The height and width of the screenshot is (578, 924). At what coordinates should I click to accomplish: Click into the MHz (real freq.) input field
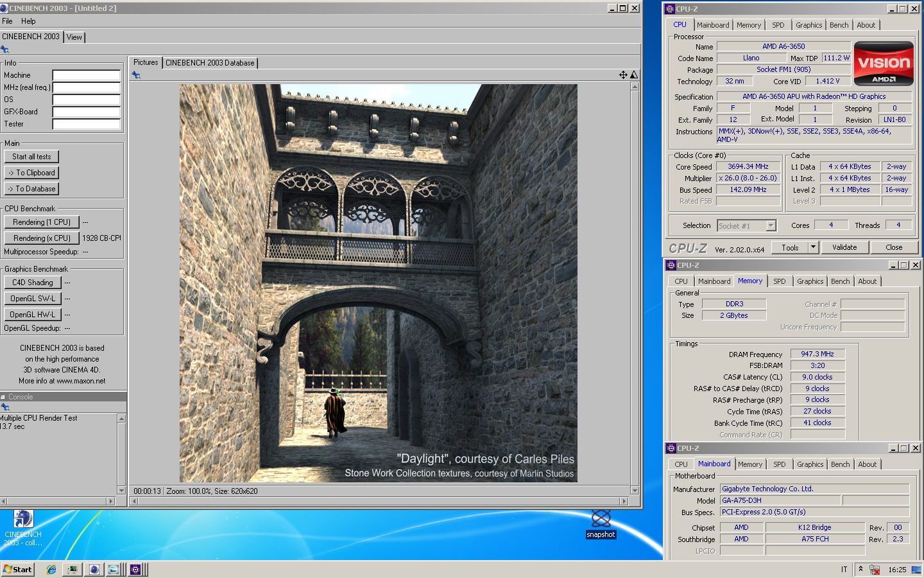point(87,87)
